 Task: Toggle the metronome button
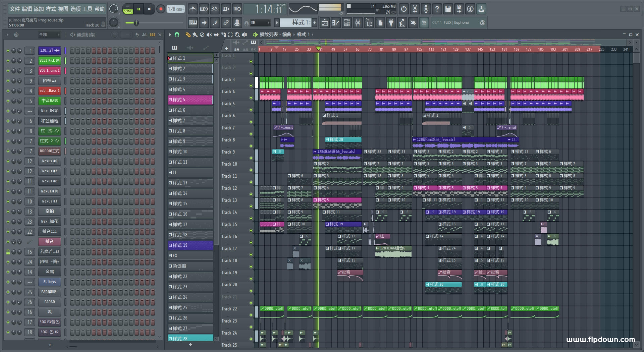(193, 9)
